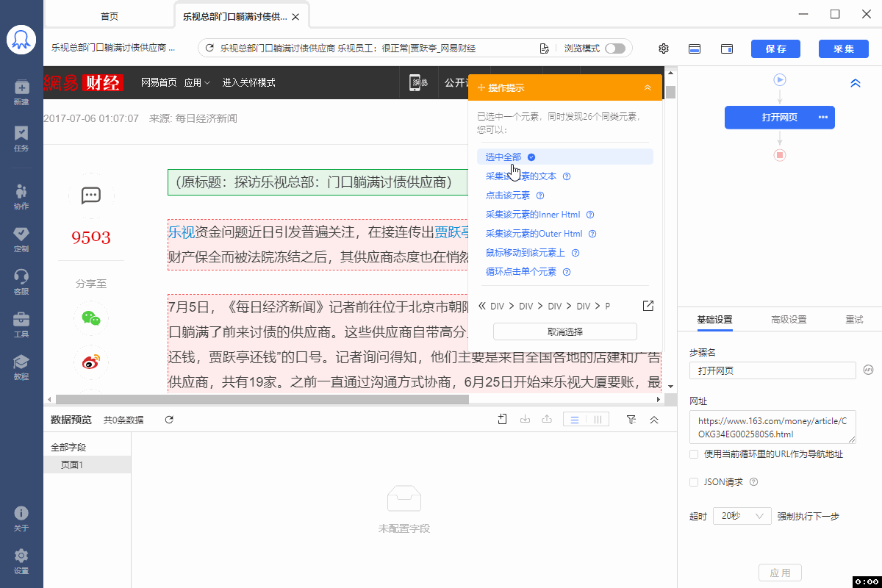Screen dimensions: 882x588
Task: Click the vertical scrollbar thumb of web page
Action: 670,92
